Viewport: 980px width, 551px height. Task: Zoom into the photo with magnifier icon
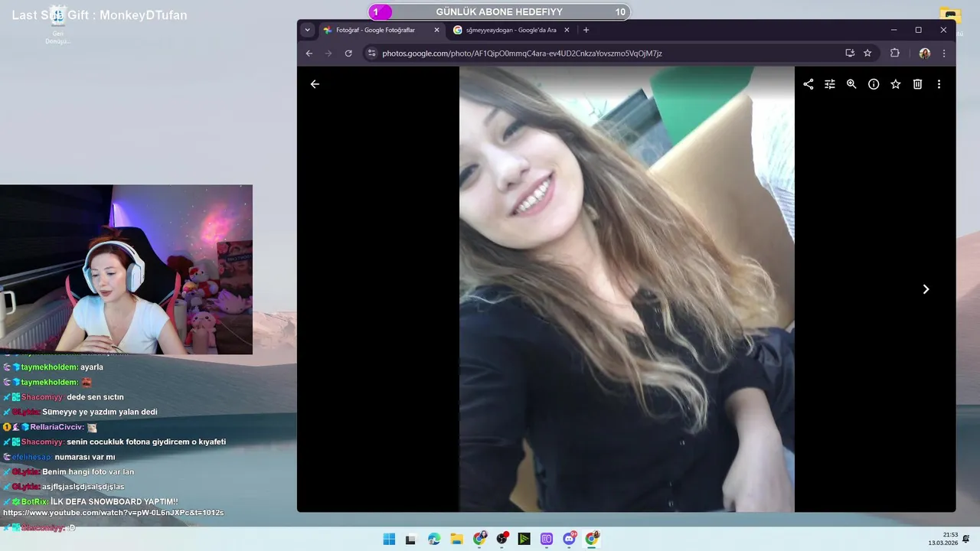[x=851, y=84]
